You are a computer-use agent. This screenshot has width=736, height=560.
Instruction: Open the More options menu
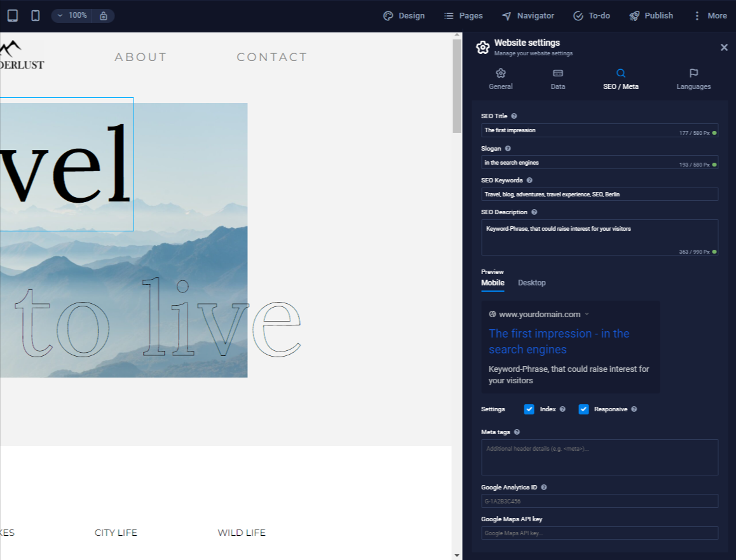pos(709,15)
